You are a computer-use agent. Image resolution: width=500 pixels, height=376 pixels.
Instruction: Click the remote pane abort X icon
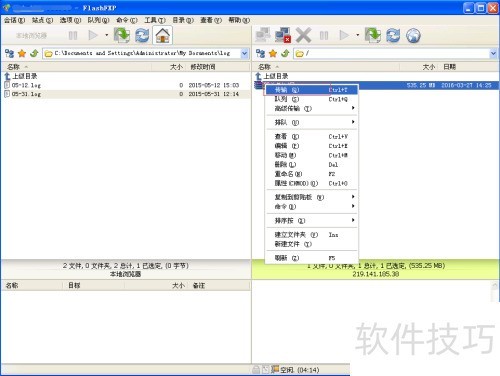(303, 35)
